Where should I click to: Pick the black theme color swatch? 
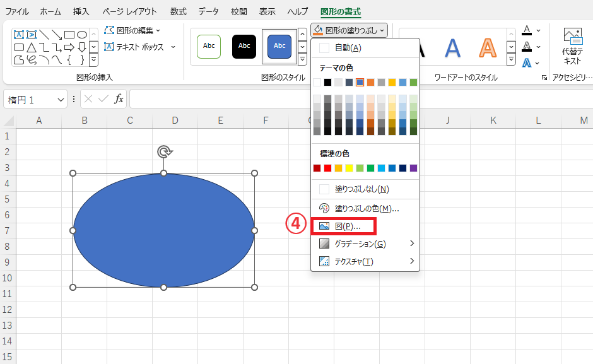(327, 82)
